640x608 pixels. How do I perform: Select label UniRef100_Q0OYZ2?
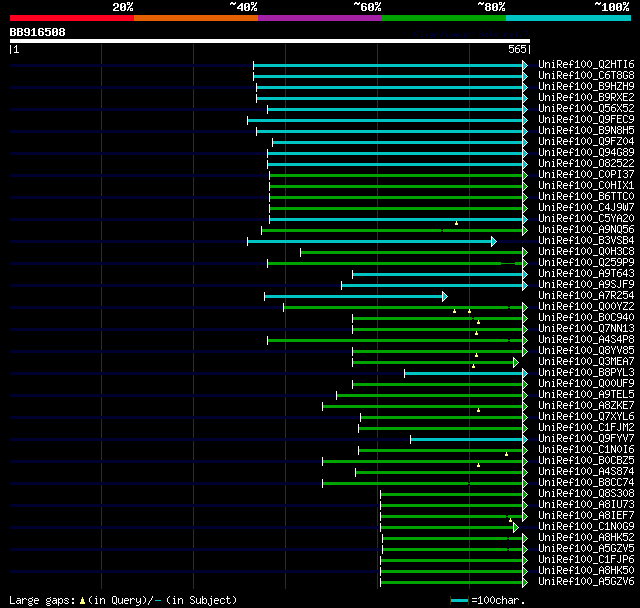[586, 307]
